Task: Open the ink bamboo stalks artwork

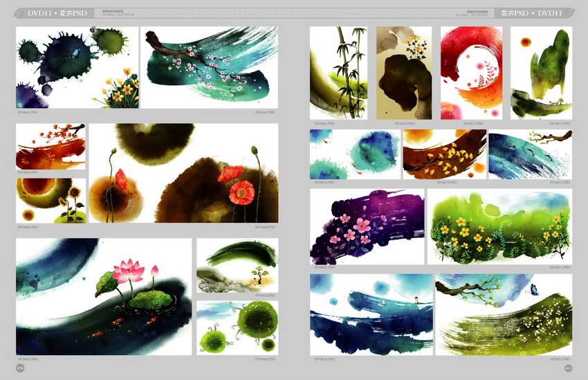Action: coord(339,73)
